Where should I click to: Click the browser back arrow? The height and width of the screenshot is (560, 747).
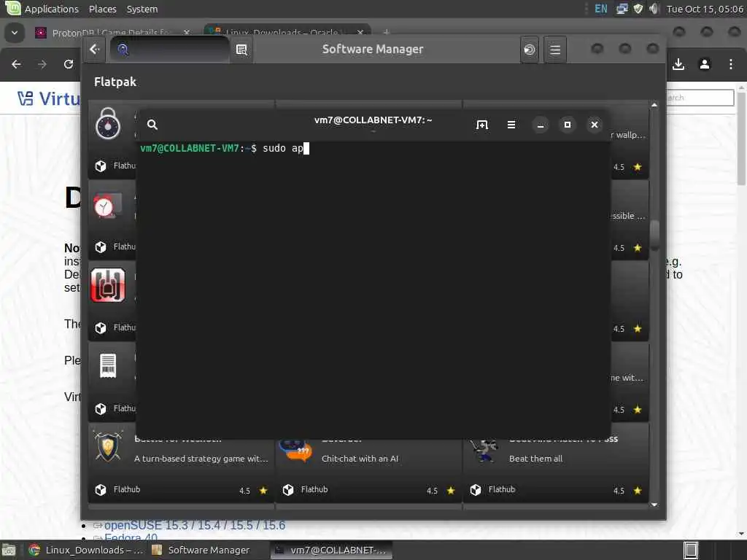[16, 64]
